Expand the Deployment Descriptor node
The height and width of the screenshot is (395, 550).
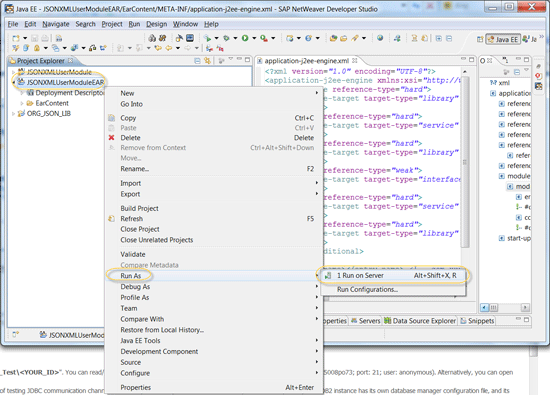tap(22, 93)
